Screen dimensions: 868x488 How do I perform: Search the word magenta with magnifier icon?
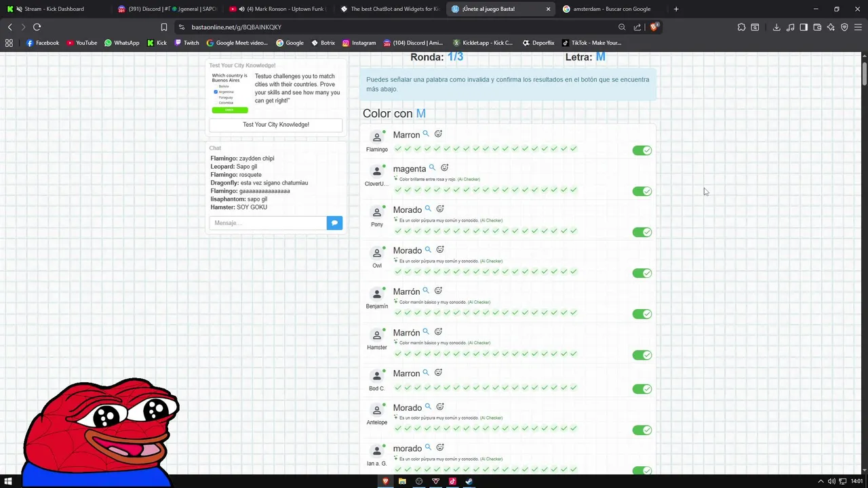coord(432,167)
